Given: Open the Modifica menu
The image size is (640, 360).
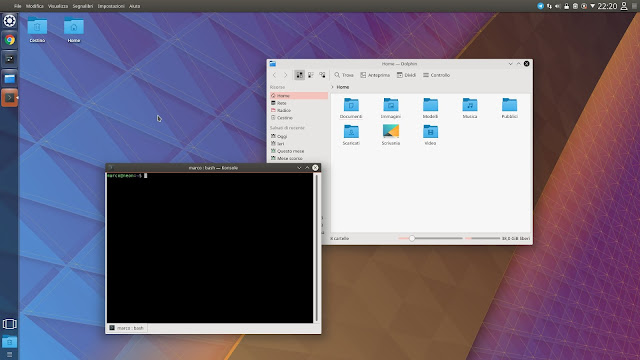Looking at the screenshot, I should tap(35, 6).
